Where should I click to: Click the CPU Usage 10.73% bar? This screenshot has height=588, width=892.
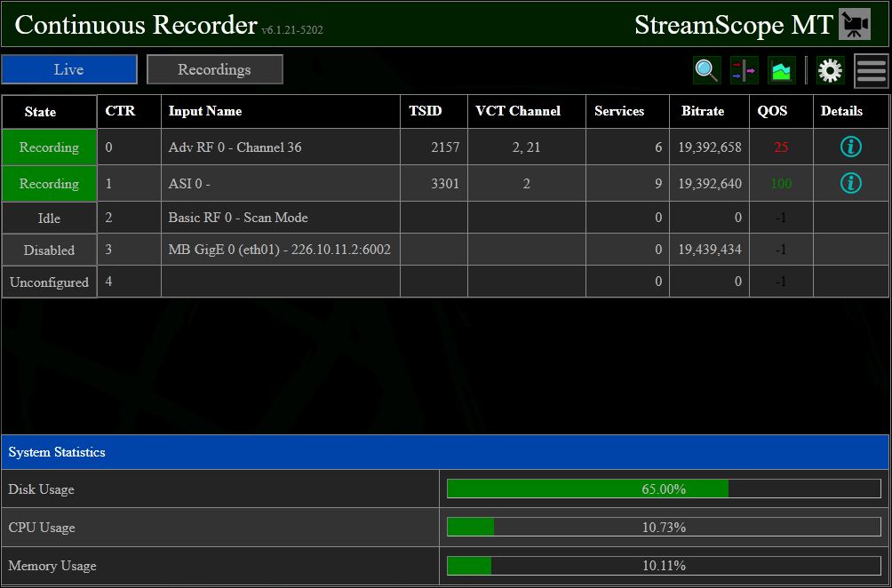[x=664, y=527]
